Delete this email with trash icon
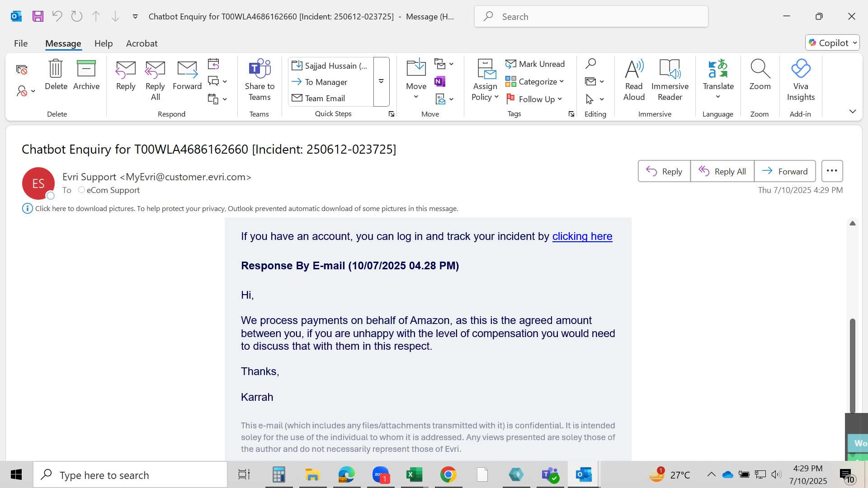 pyautogui.click(x=56, y=75)
